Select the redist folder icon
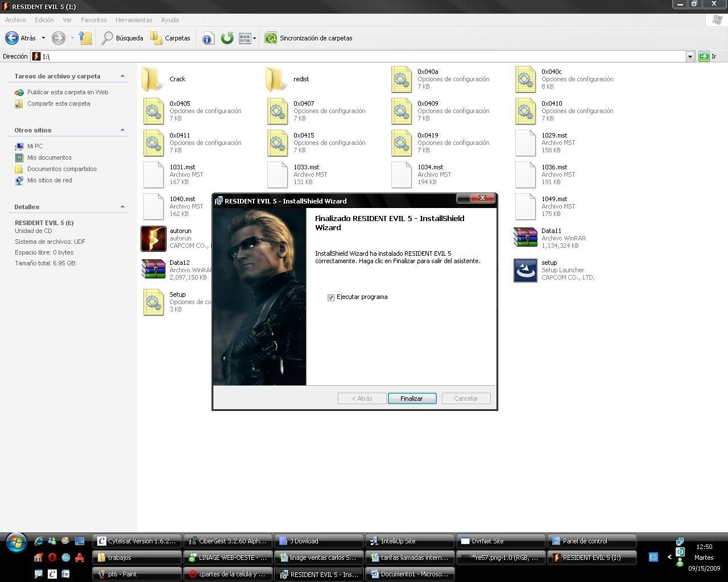The height and width of the screenshot is (582, 728). point(277,79)
